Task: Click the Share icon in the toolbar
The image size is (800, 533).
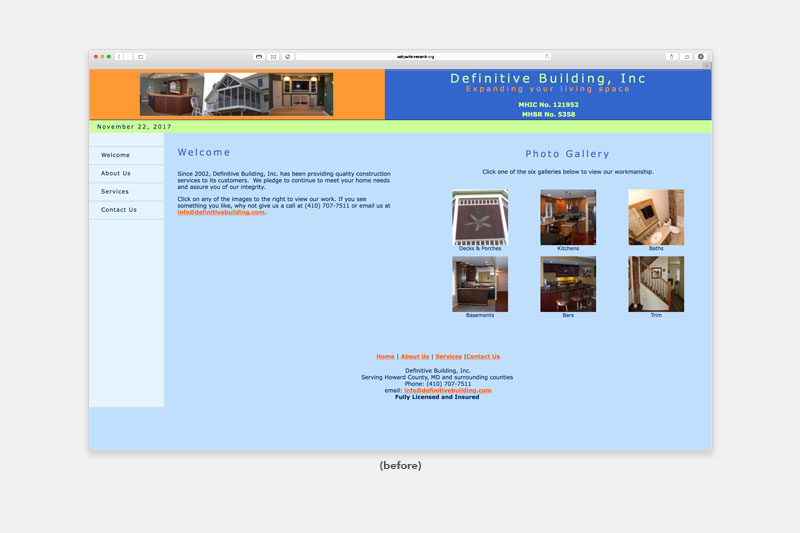Action: click(x=671, y=56)
